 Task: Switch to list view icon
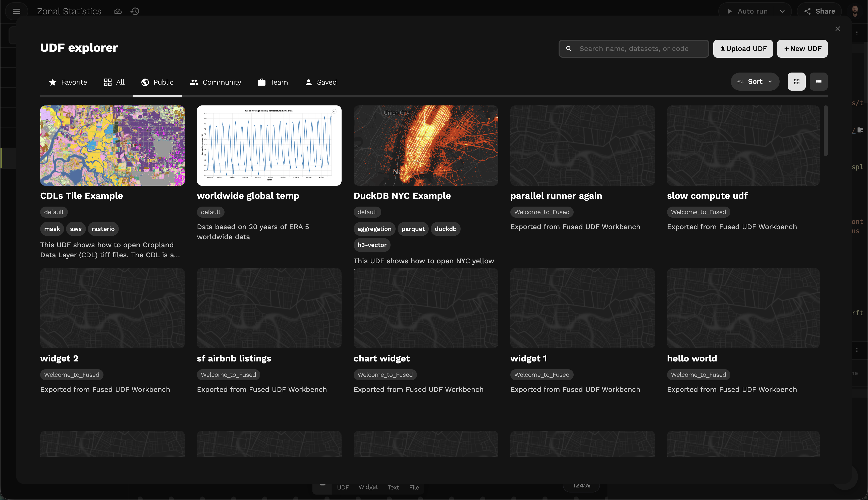[x=819, y=82]
